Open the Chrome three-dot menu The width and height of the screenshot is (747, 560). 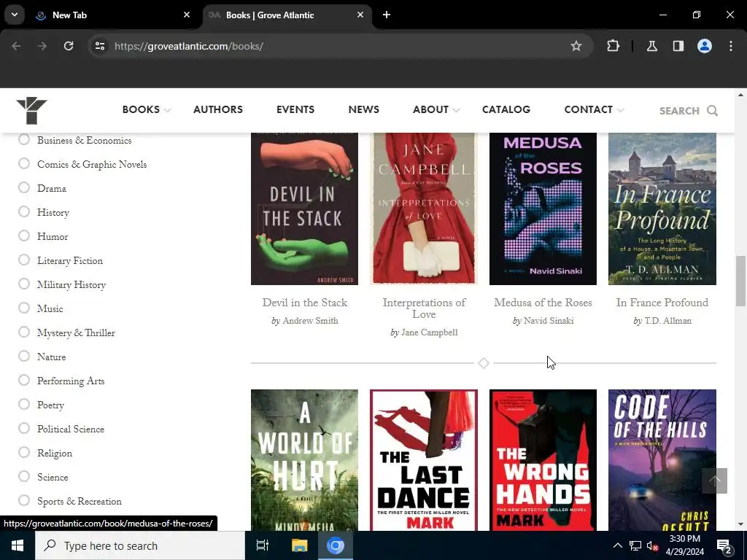pyautogui.click(x=731, y=46)
